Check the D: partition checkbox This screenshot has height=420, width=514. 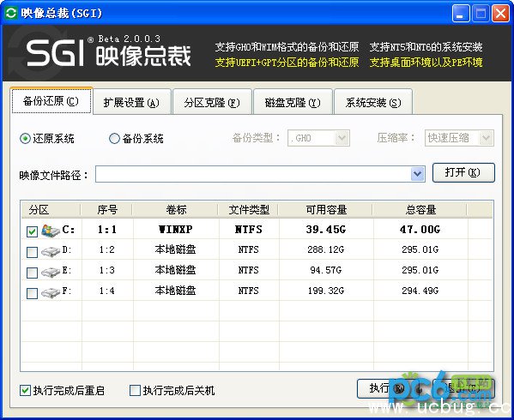(32, 252)
